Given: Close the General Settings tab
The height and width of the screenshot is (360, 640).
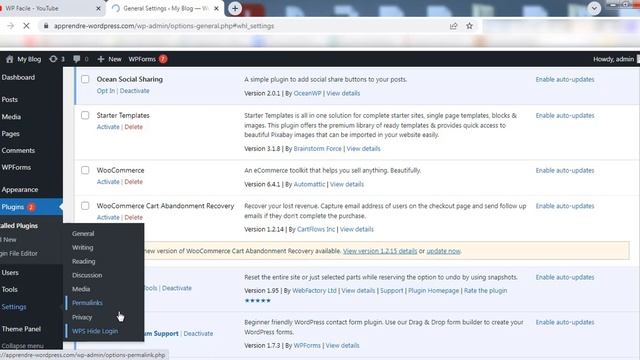Looking at the screenshot, I should 216,8.
